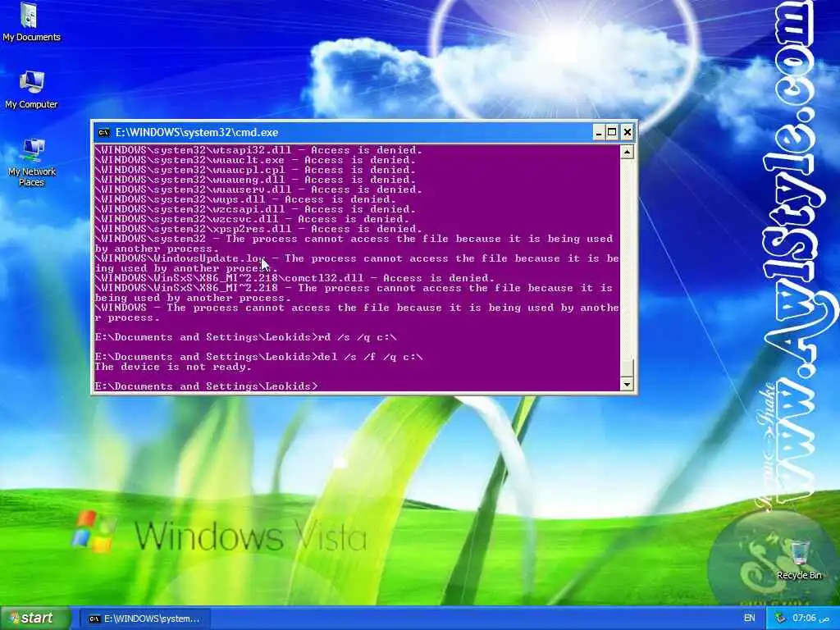840x630 pixels.
Task: Click the line "xpsp2res.dll - Access is denied."
Action: (x=258, y=229)
